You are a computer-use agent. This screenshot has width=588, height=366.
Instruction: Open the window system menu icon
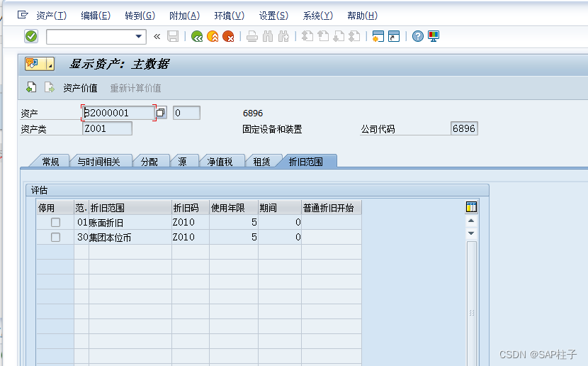(23, 15)
